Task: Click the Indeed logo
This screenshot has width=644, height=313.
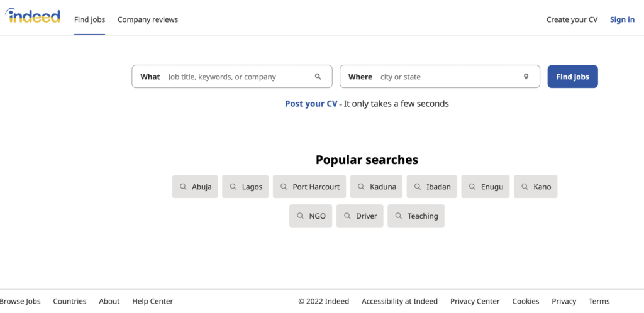Action: 33,16
